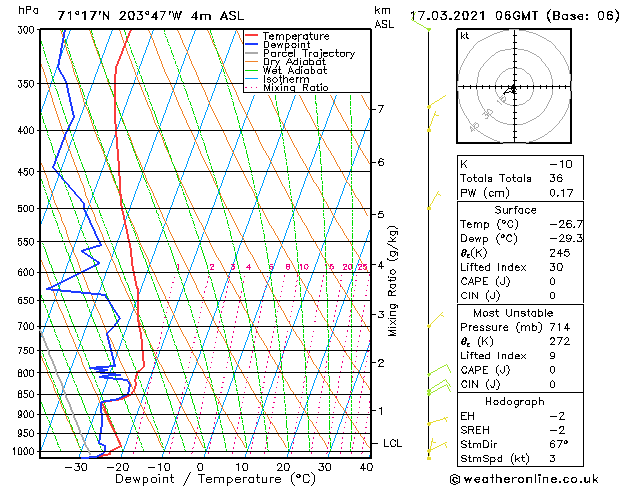Screen dimensions: 629x486
Task: Click the station coordinates title 71°17'N 203°47'W
Action: [120, 16]
